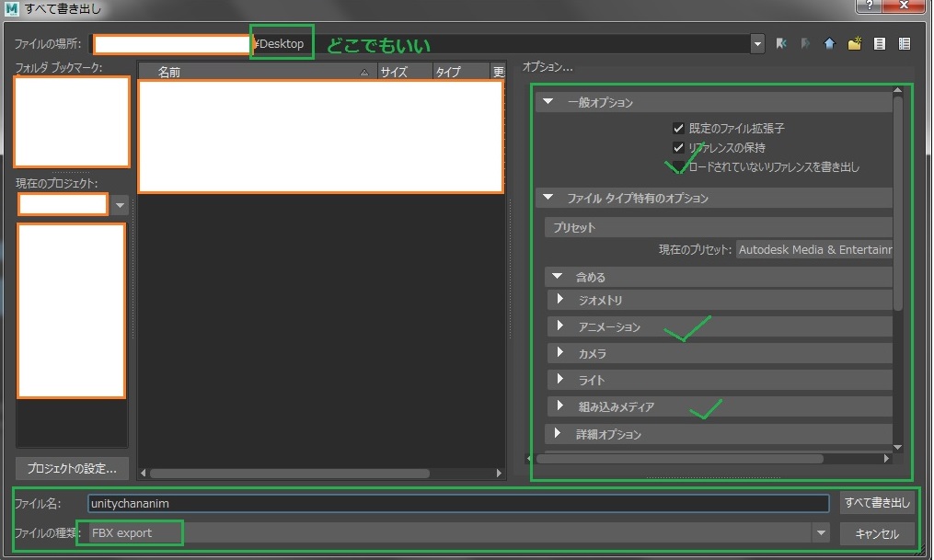Go up one folder level
The width and height of the screenshot is (934, 560).
(830, 43)
